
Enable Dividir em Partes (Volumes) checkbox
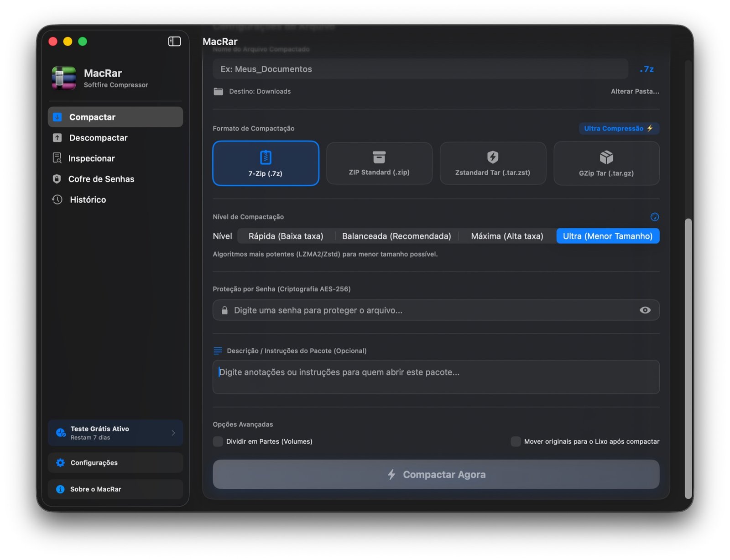[218, 441]
